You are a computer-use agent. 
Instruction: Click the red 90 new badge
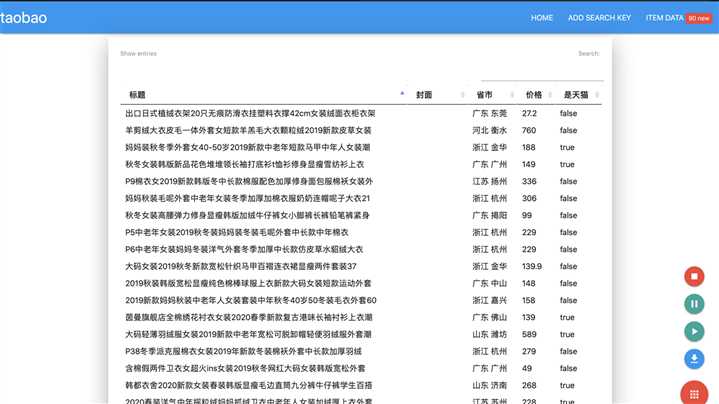click(698, 18)
